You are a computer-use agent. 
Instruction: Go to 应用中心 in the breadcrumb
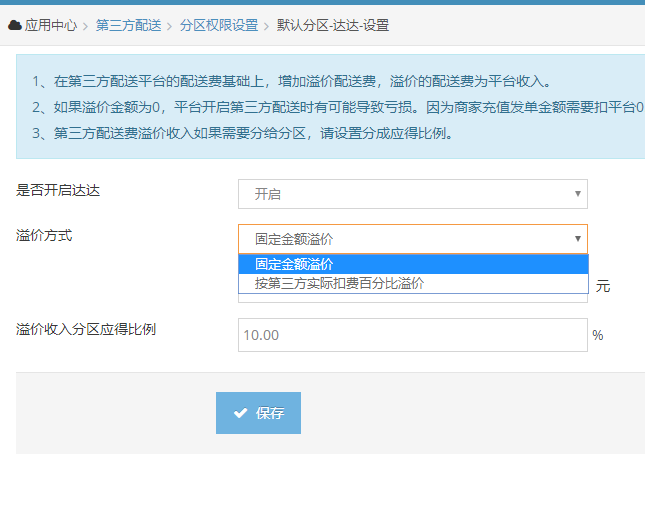[51, 25]
